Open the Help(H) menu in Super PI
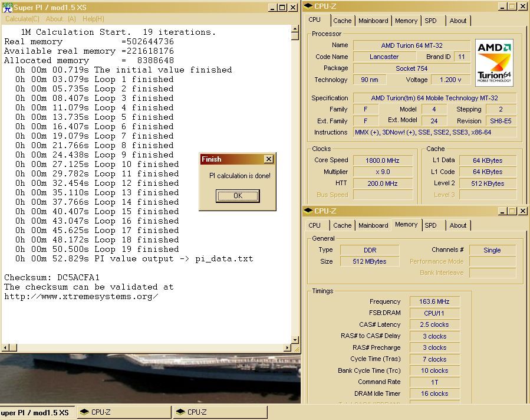 click(93, 19)
